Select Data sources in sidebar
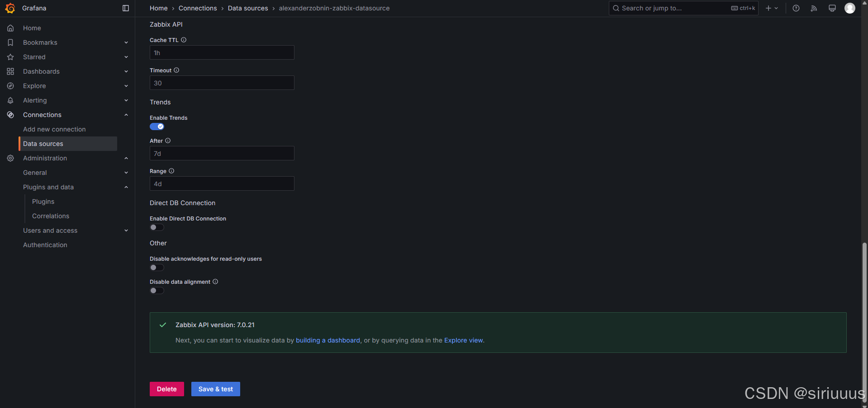Viewport: 868px width, 408px height. click(68, 144)
